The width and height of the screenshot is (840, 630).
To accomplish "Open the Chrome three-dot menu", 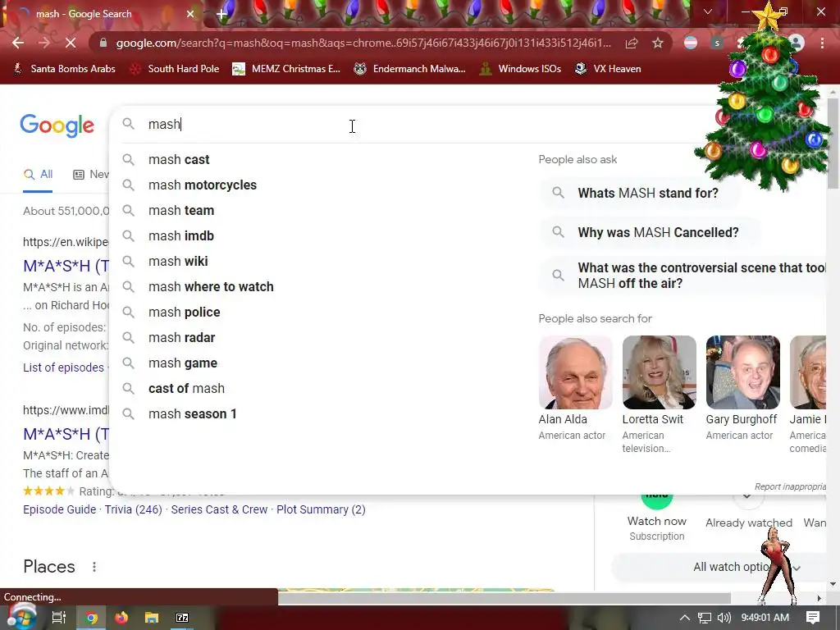I will pos(822,43).
